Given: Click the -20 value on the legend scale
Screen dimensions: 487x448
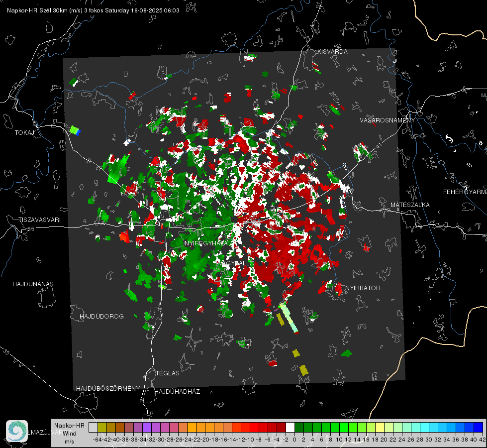Looking at the screenshot, I should [205, 440].
